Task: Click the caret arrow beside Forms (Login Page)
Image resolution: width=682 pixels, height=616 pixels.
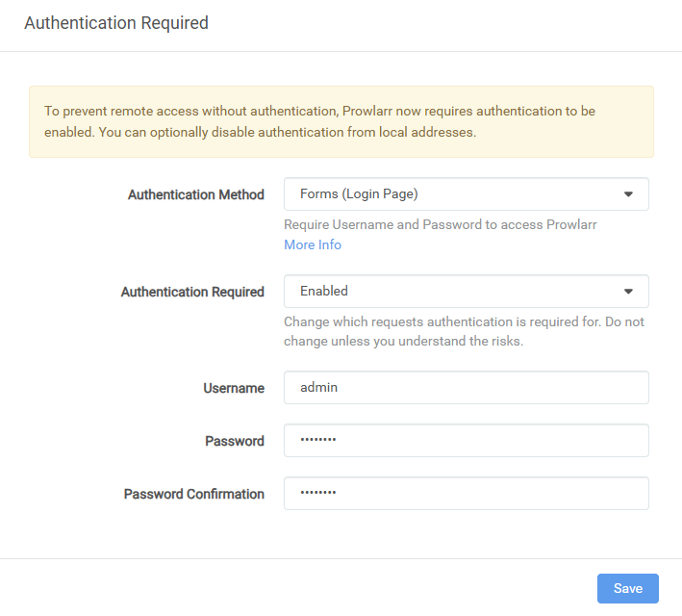Action: (x=628, y=194)
